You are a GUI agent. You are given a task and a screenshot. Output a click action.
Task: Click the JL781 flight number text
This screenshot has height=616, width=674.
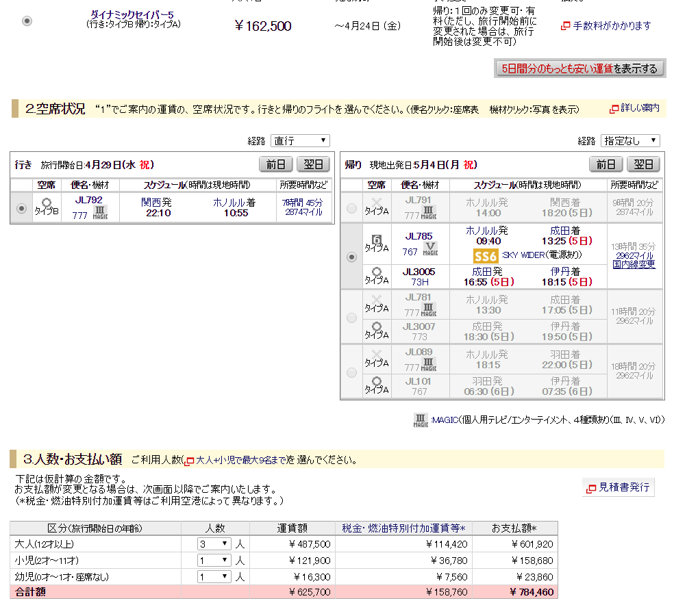point(419,297)
